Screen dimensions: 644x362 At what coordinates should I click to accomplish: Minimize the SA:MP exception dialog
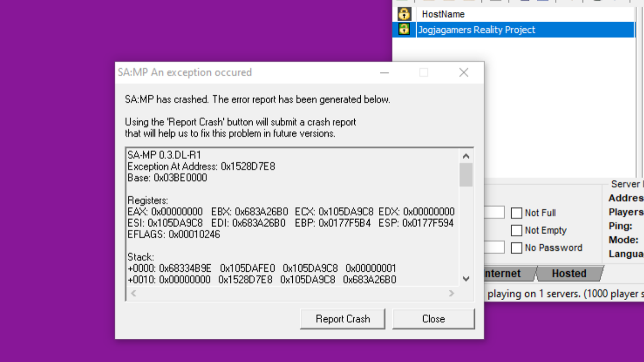384,73
